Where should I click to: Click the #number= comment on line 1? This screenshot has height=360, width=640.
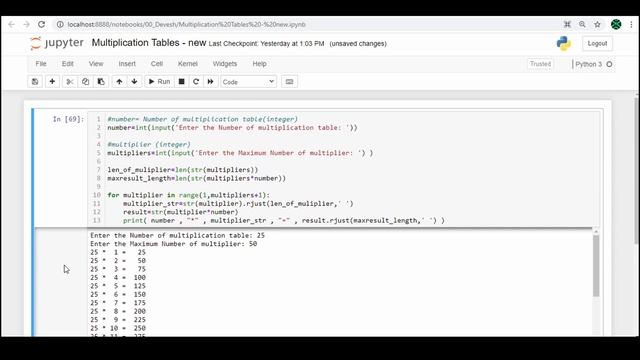pyautogui.click(x=202, y=119)
